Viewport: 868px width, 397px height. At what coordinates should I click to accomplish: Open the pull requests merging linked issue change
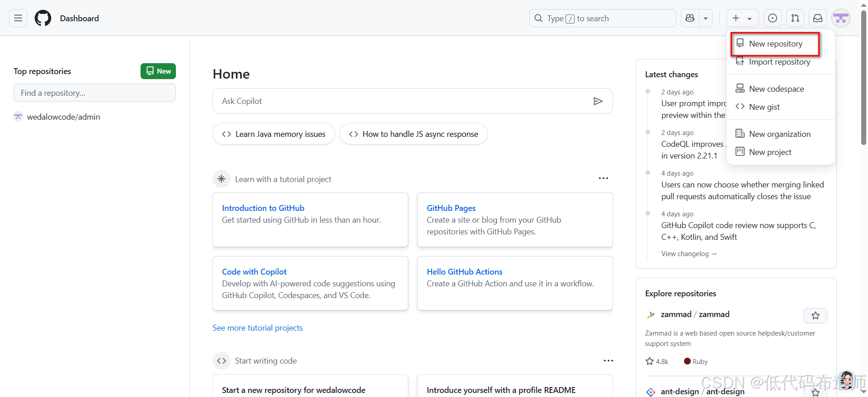coord(742,191)
